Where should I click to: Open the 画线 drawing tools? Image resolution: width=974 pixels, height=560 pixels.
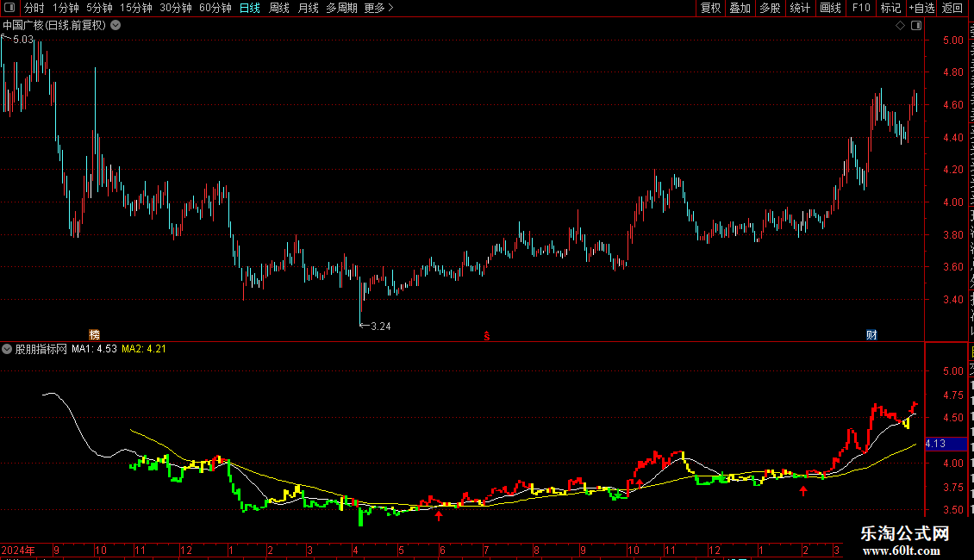click(x=830, y=8)
